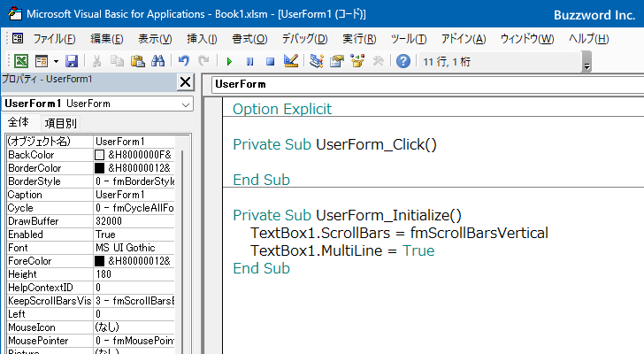Select the (オブジェクト名) property row

(x=90, y=142)
